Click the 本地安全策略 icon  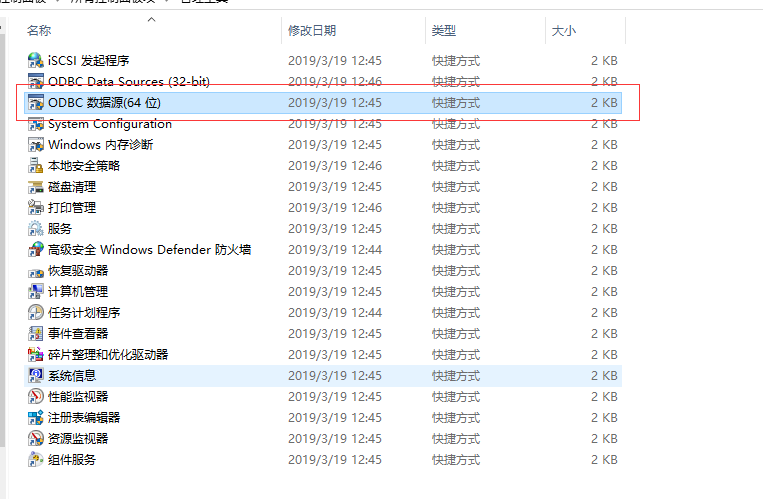(x=36, y=166)
